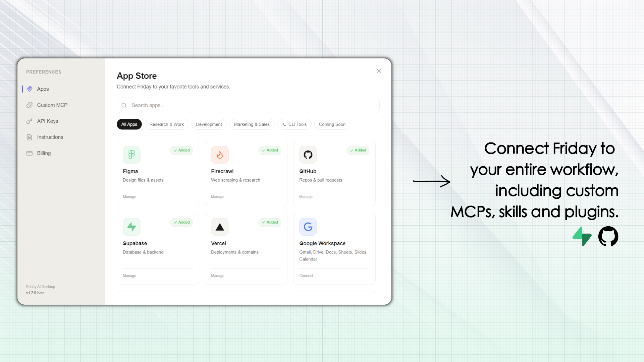
Task: Click the v1.2.0-beta version label
Action: 35,293
